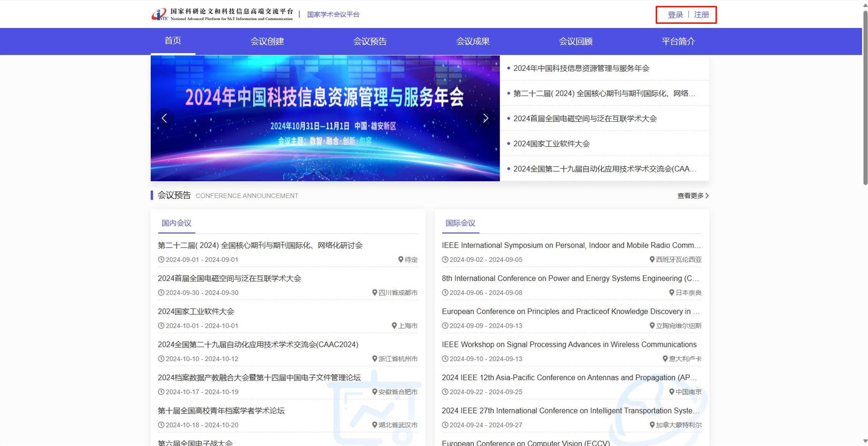This screenshot has height=446, width=868.
Task: Open the 会议成果 navigation item
Action: pyautogui.click(x=473, y=41)
